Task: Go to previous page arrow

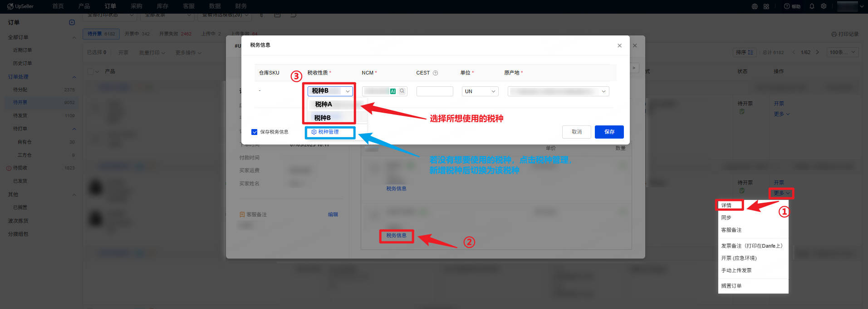Action: 794,52
